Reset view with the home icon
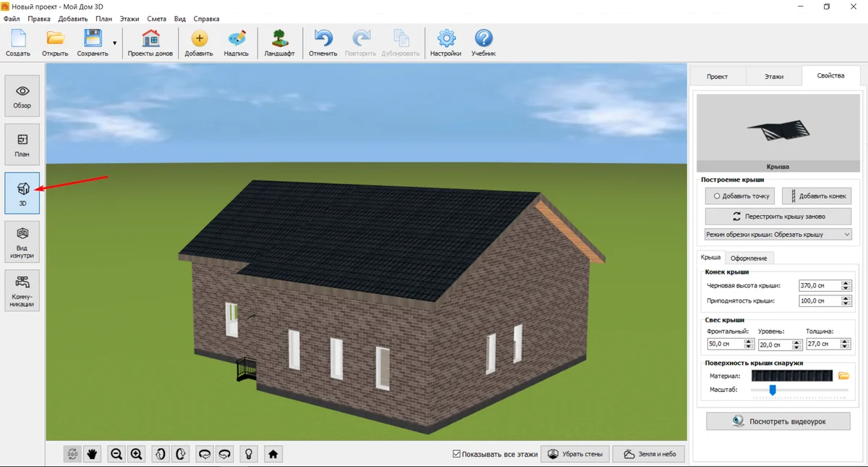Image resolution: width=868 pixels, height=467 pixels. pyautogui.click(x=273, y=454)
